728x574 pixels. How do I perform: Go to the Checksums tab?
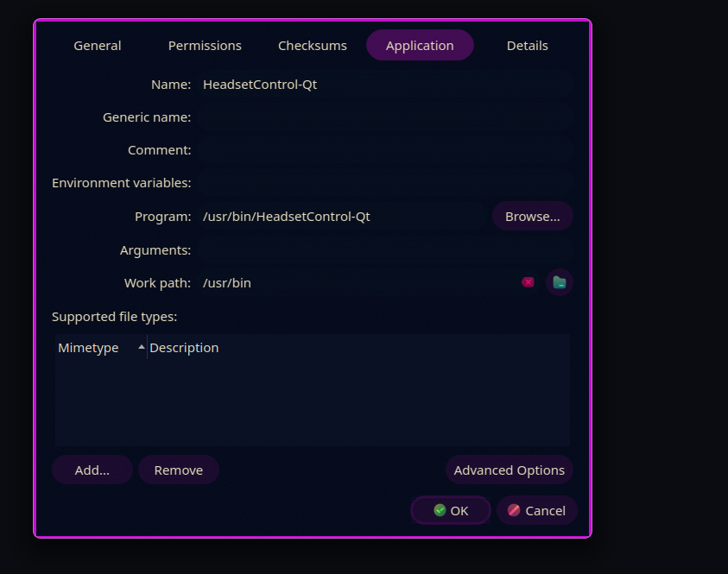coord(313,46)
